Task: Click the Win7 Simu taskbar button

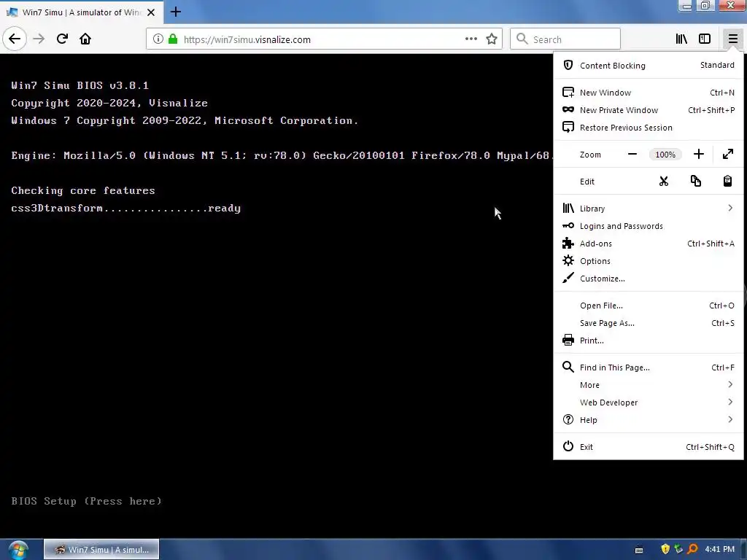Action: [x=101, y=550]
